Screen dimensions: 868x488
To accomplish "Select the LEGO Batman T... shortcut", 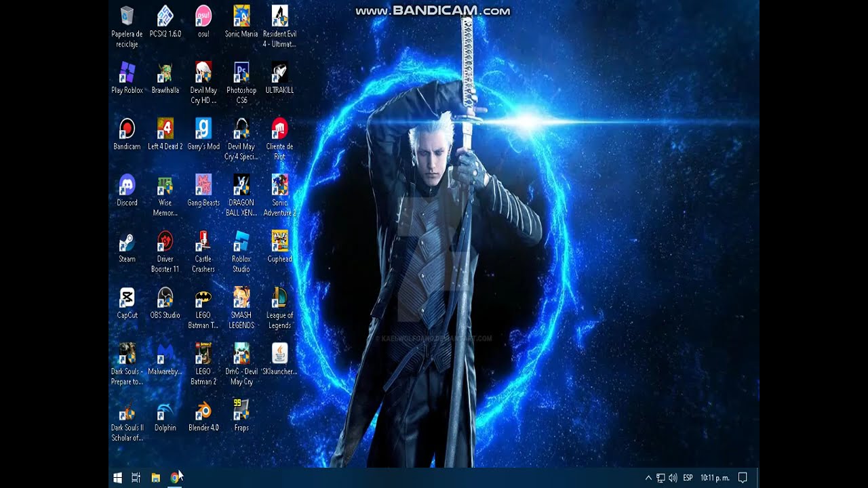I will click(203, 308).
